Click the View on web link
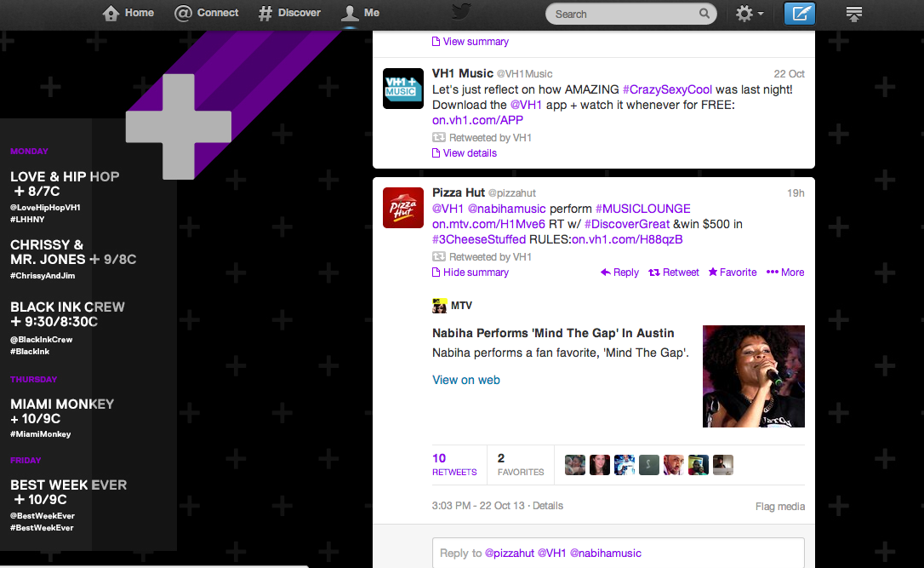The image size is (924, 568). click(x=466, y=381)
